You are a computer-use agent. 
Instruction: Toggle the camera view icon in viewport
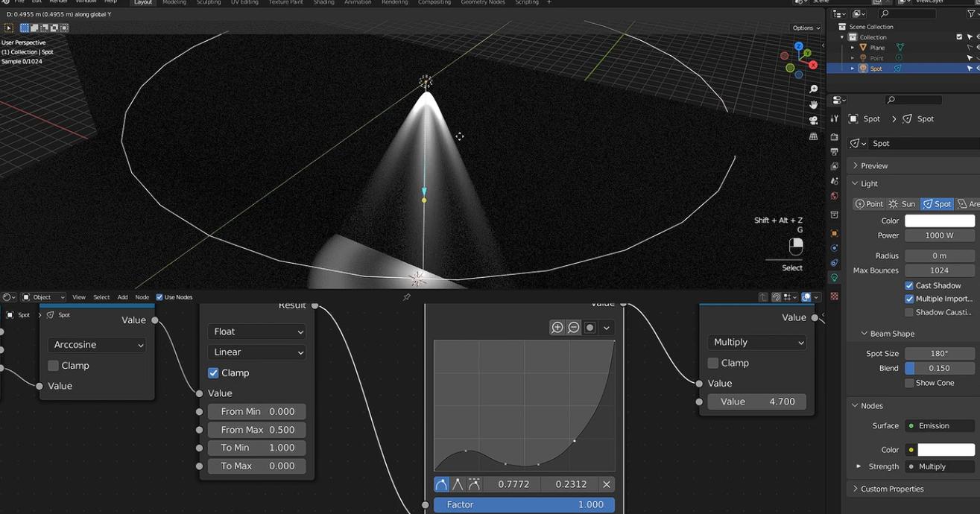pos(814,121)
